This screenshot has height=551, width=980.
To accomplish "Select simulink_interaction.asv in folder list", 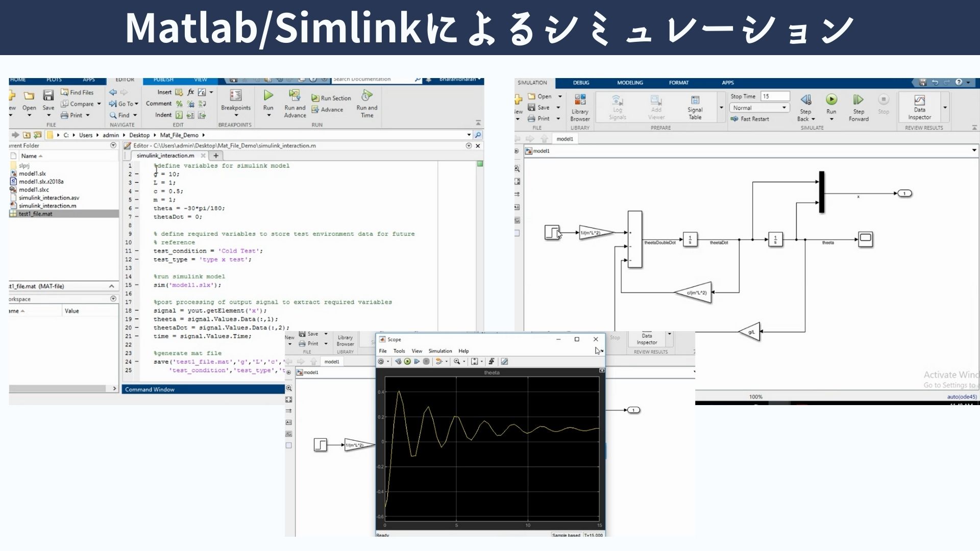I will [x=49, y=198].
